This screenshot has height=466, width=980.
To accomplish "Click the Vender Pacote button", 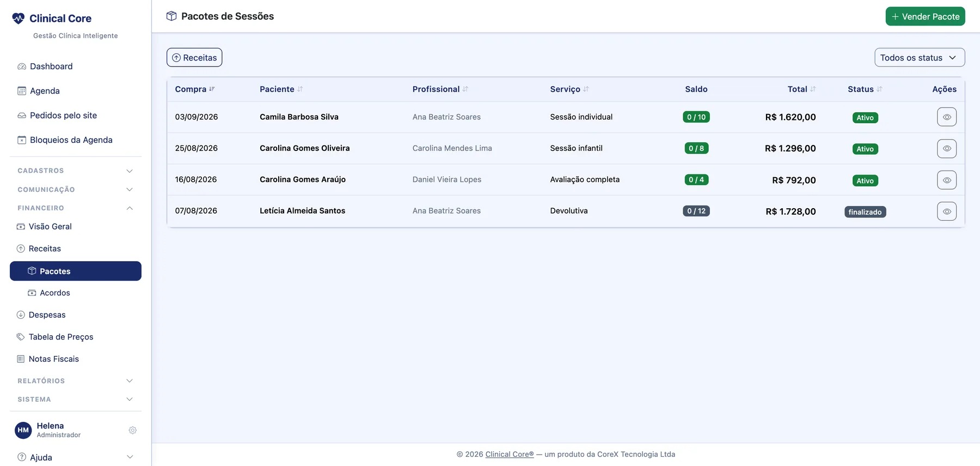I will [x=925, y=16].
